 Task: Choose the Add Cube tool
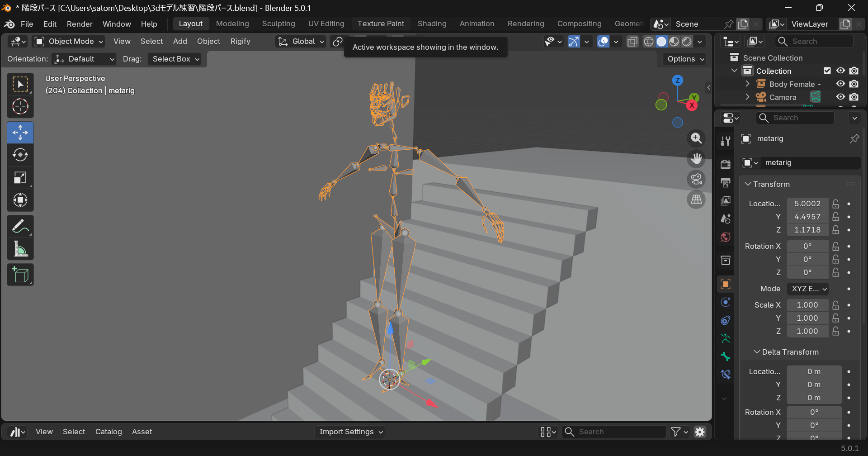(x=20, y=275)
